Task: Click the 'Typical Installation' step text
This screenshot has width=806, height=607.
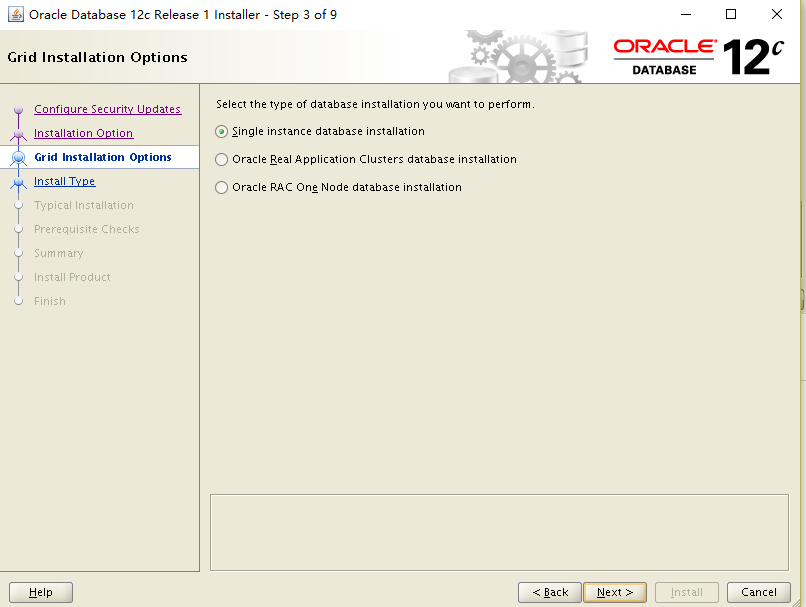Action: (x=84, y=205)
